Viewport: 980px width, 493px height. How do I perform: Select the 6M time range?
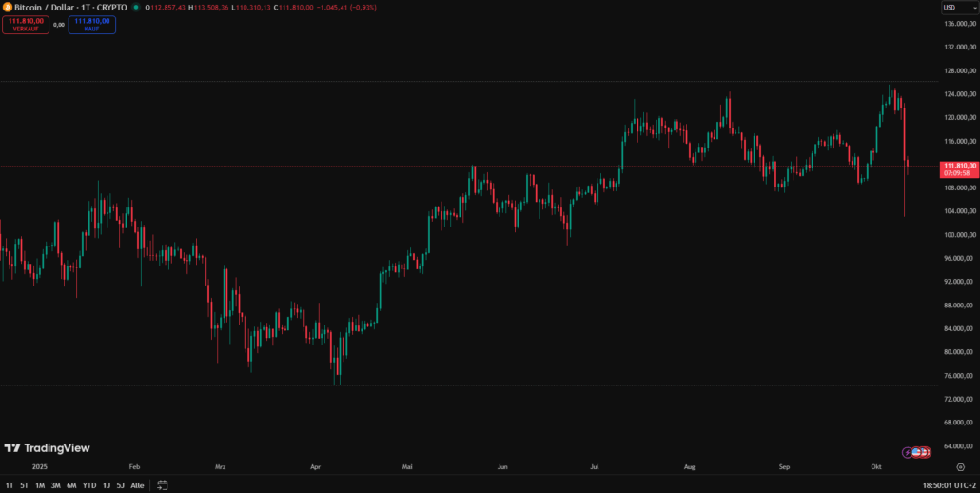tap(71, 485)
